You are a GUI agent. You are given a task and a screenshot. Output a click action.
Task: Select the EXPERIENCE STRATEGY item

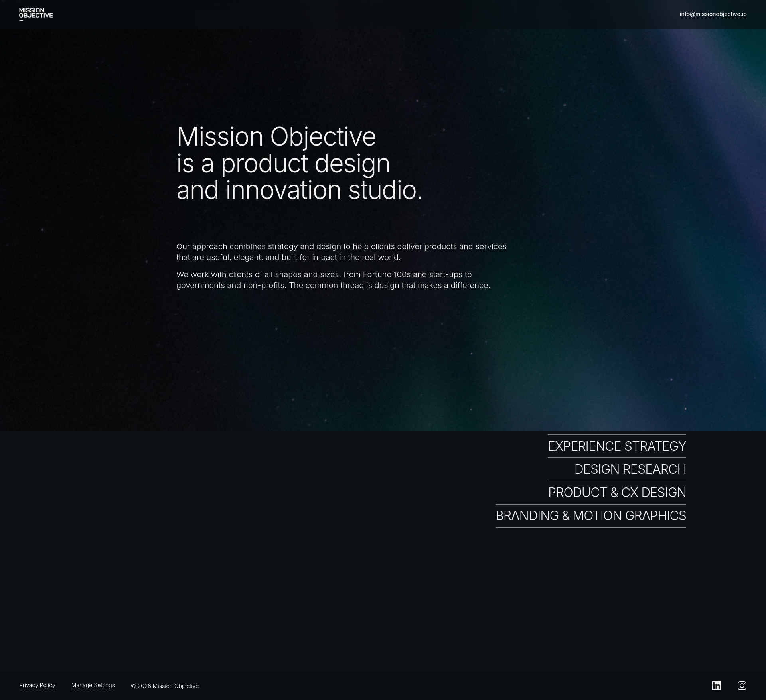click(x=617, y=446)
